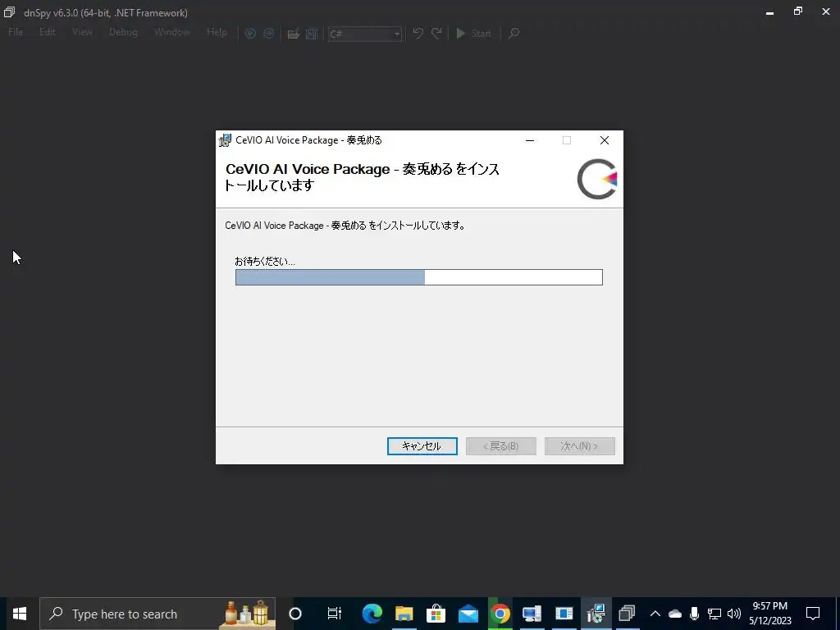Click the CeVIO logo in installer header
This screenshot has height=630, width=840.
(x=597, y=179)
